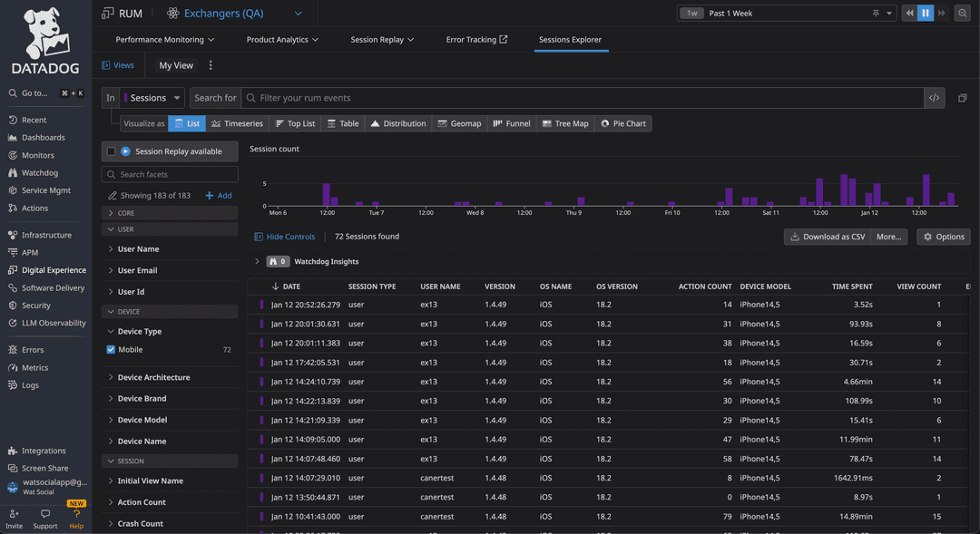Open the Options settings button
Screen dimensions: 980x534
point(944,237)
